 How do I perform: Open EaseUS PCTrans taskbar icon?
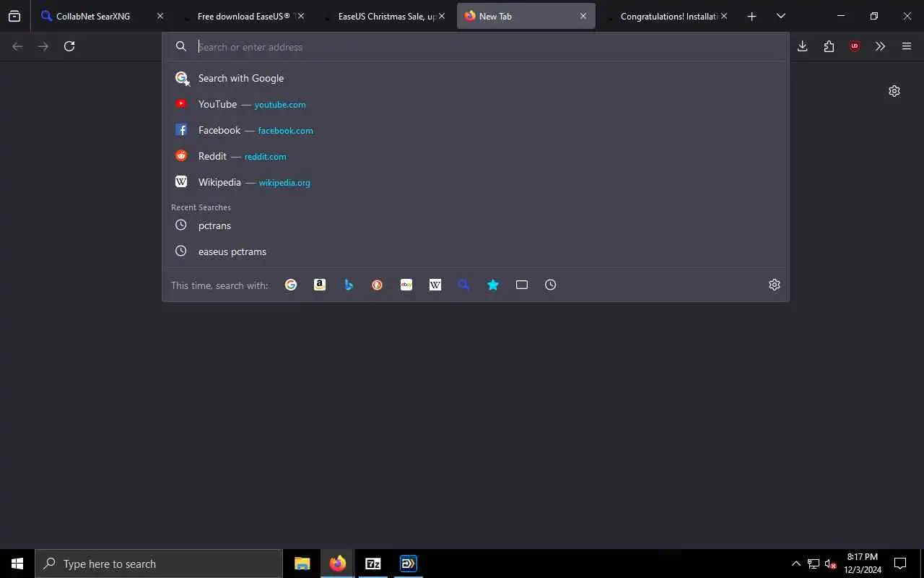(409, 564)
